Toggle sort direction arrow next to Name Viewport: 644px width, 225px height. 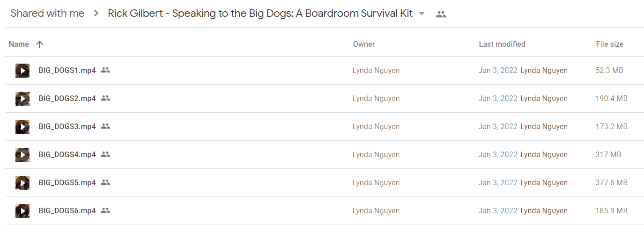[39, 44]
